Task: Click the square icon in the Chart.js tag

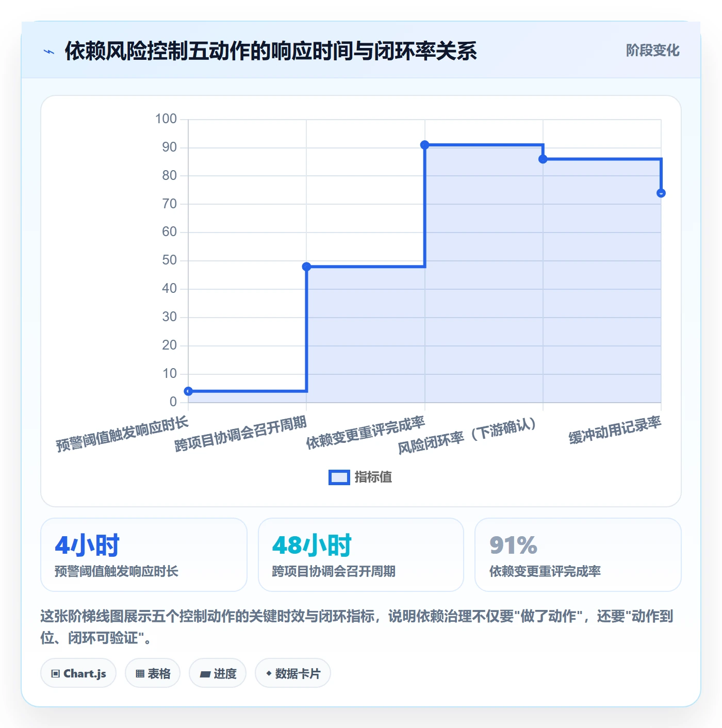Action: (x=56, y=674)
